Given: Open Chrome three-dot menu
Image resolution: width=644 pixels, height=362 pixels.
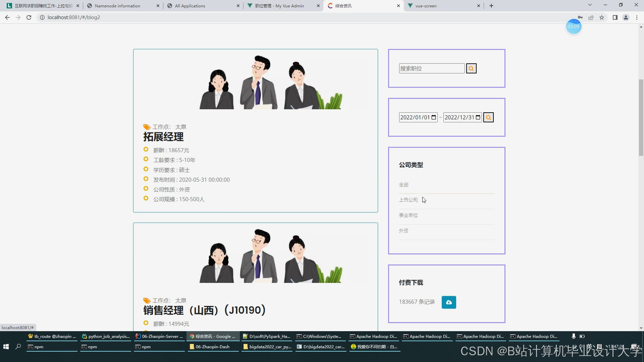Looking at the screenshot, I should tap(637, 17).
